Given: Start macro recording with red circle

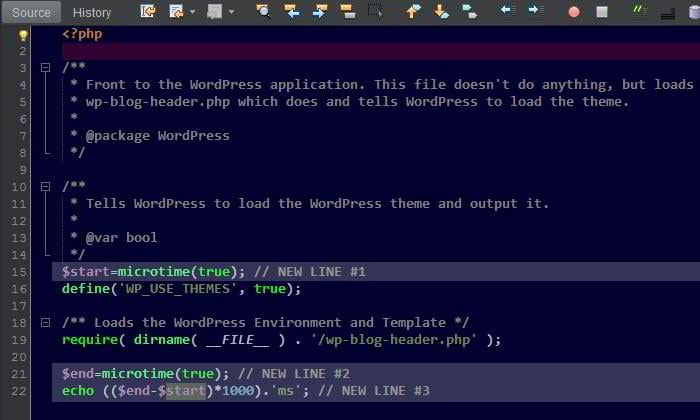Looking at the screenshot, I should [574, 12].
